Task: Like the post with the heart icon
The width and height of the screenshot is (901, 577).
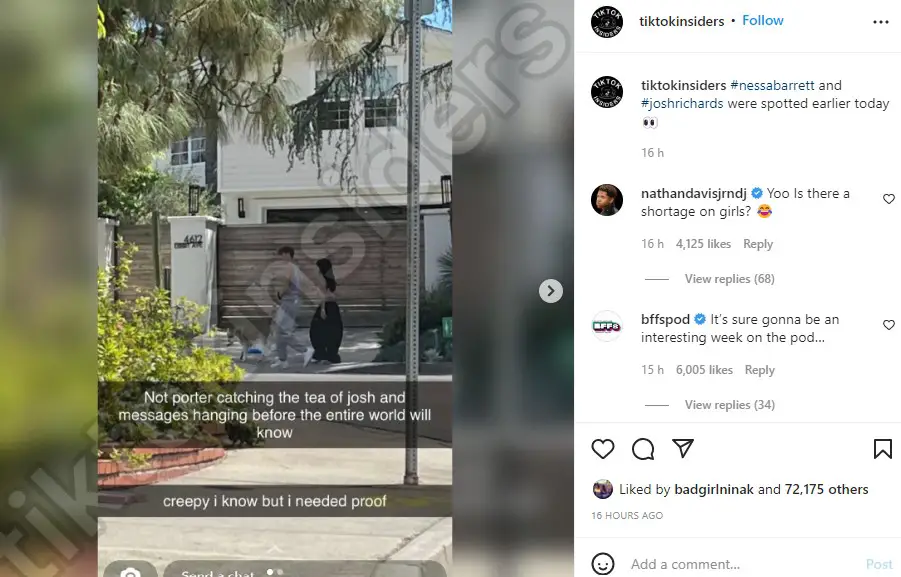Action: pyautogui.click(x=603, y=449)
